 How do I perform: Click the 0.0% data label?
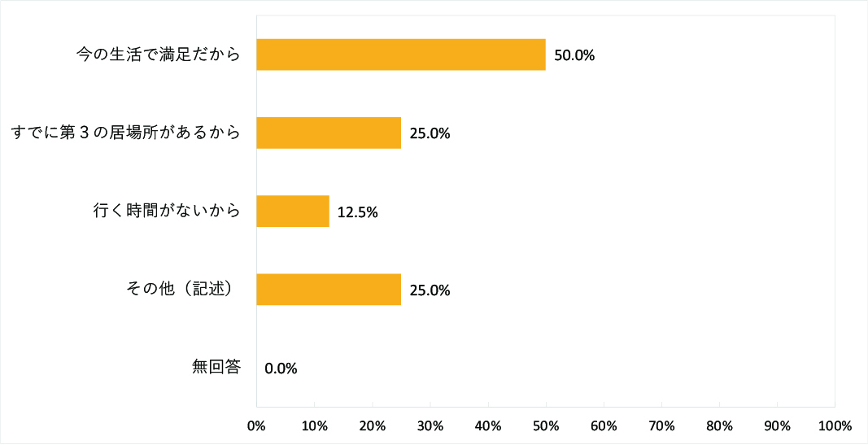pos(281,369)
